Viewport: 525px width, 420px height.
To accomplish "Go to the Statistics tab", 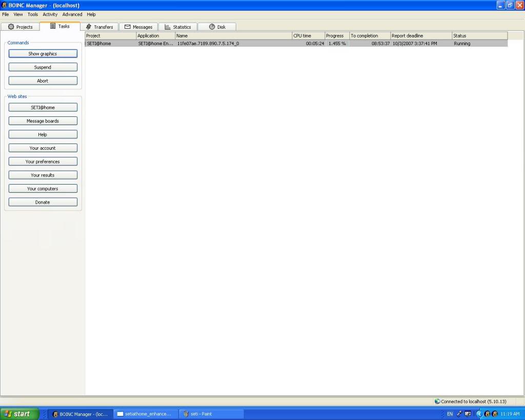I will pos(178,27).
